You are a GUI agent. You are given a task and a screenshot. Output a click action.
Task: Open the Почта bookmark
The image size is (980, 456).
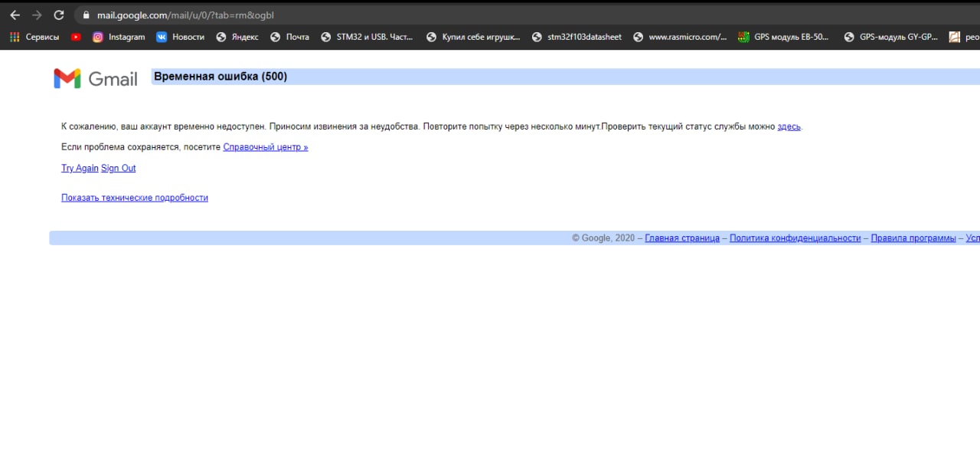[x=290, y=37]
